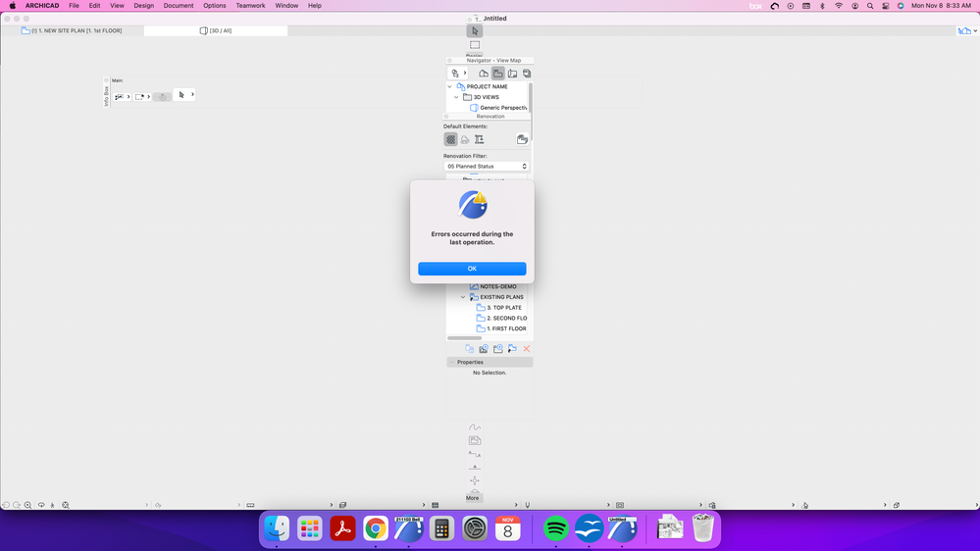The height and width of the screenshot is (551, 980).
Task: Open the Teamwork menu
Action: tap(250, 6)
